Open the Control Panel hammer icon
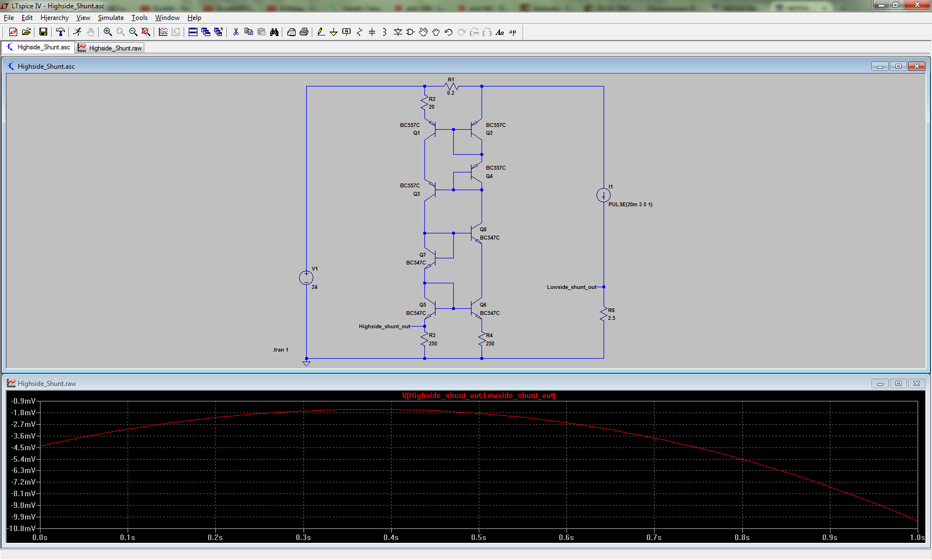 click(60, 32)
